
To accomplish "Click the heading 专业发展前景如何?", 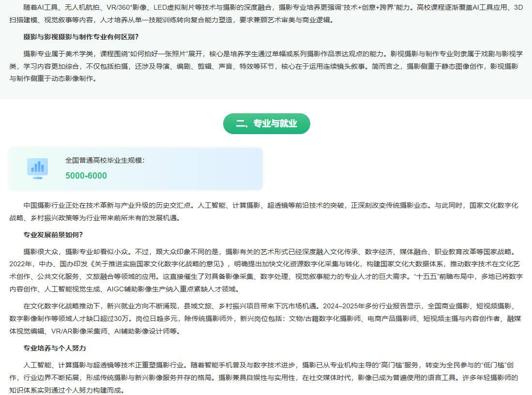I will pos(53,235).
